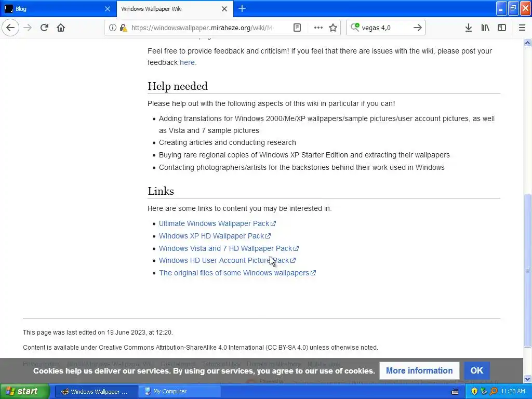Screen dimensions: 532x399
Task: Submit search with the arrow button
Action: [x=417, y=28]
